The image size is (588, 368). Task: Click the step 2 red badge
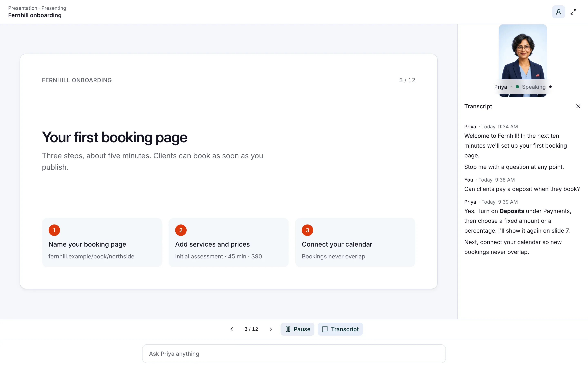(x=181, y=230)
